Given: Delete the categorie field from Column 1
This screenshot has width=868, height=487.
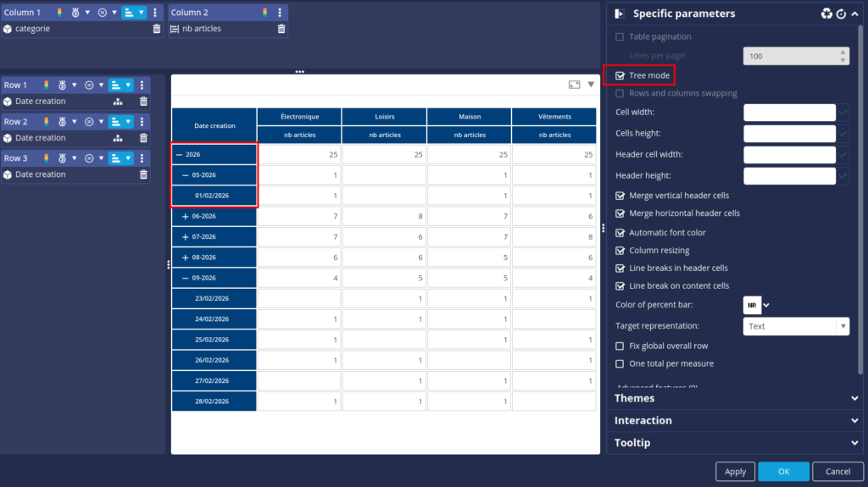Looking at the screenshot, I should (157, 29).
